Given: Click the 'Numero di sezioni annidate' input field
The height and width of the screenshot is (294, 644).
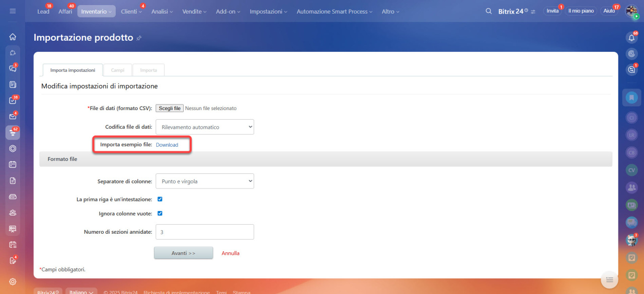Looking at the screenshot, I should (204, 232).
